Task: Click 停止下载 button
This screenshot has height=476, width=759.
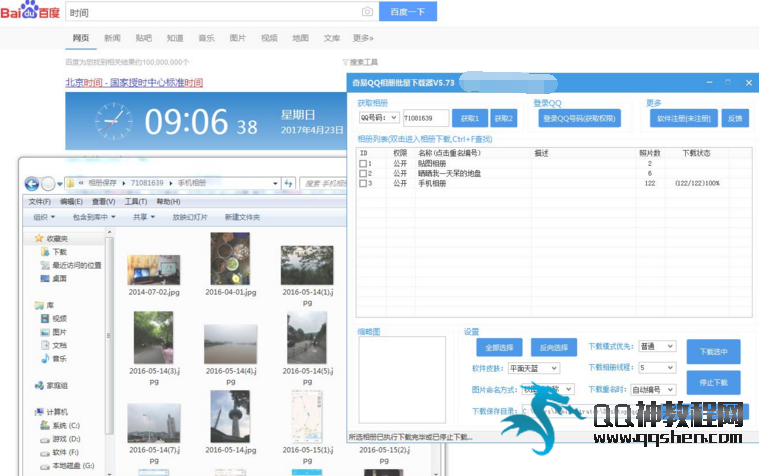Action: click(x=713, y=383)
